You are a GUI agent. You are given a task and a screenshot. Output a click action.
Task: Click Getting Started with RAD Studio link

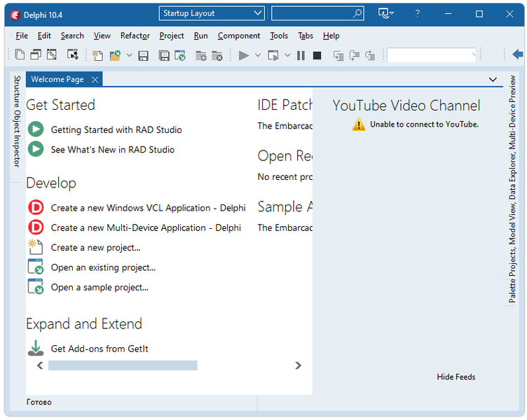(x=116, y=129)
